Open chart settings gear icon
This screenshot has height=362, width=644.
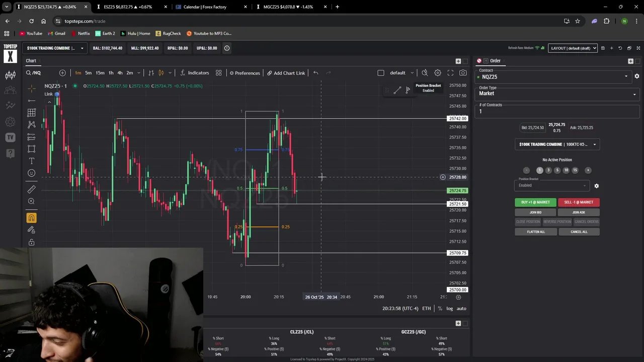(438, 73)
